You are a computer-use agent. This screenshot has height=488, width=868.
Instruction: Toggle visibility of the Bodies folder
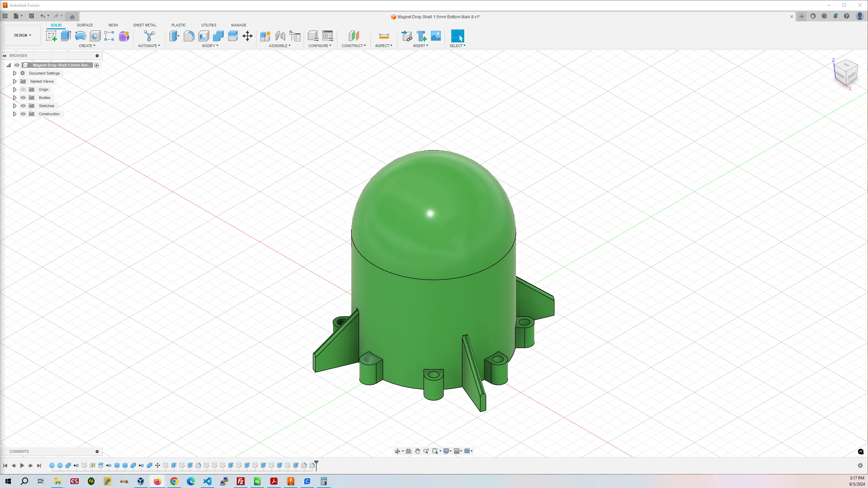[23, 98]
